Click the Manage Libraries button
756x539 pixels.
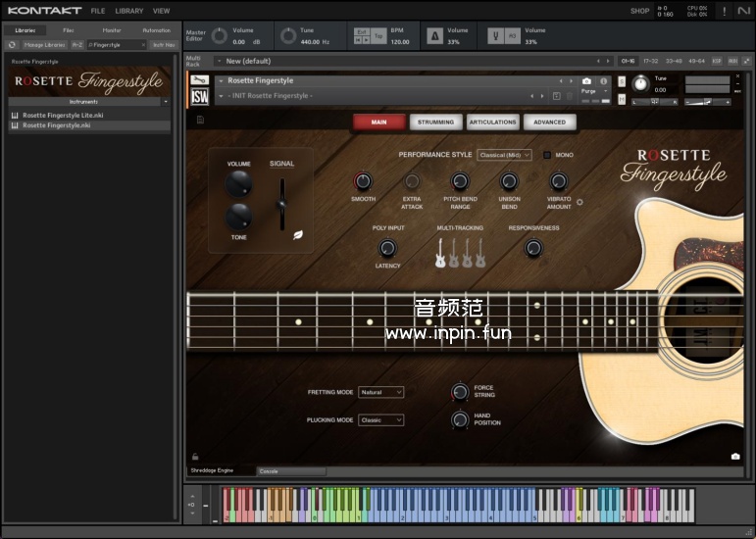tap(44, 45)
